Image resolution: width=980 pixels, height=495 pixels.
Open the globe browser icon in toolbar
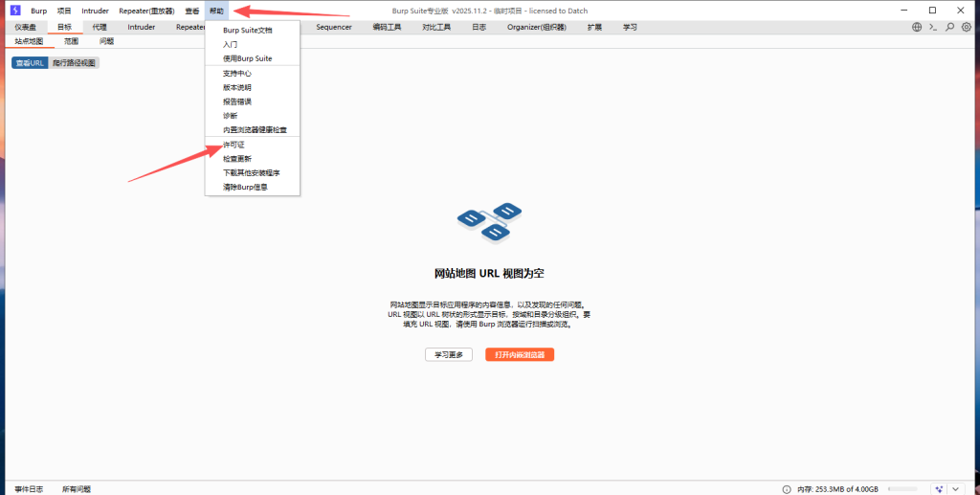pyautogui.click(x=917, y=28)
